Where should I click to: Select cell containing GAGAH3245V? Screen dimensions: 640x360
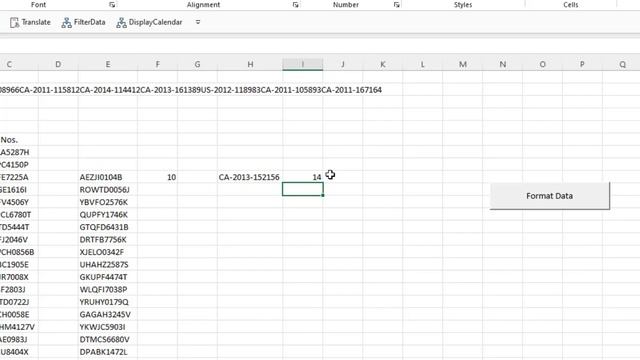pos(108,315)
